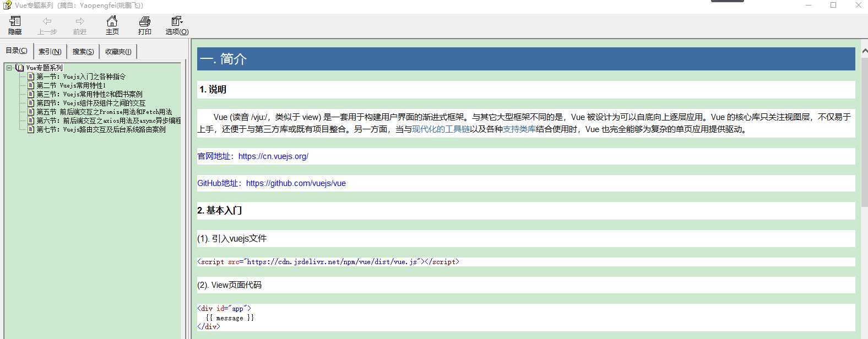Viewport: 868px width, 339px height.
Task: Click the (1). 引入vuejs文件 text
Action: click(x=232, y=239)
